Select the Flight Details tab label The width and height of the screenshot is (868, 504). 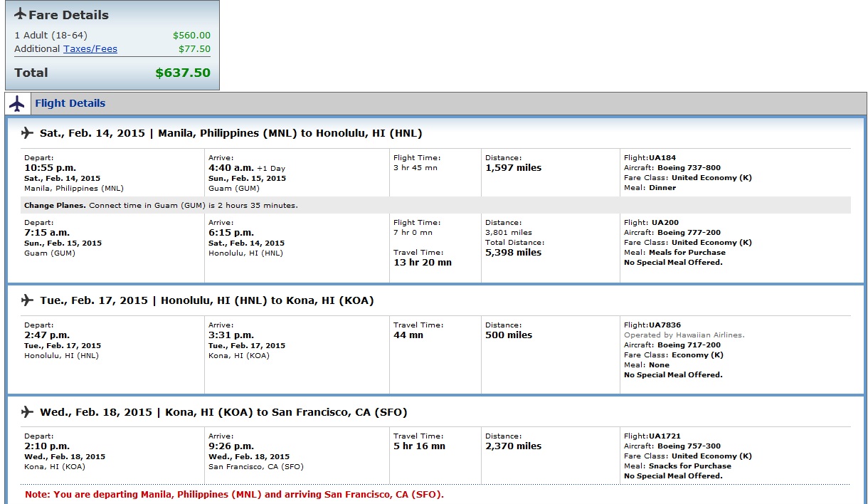[70, 103]
